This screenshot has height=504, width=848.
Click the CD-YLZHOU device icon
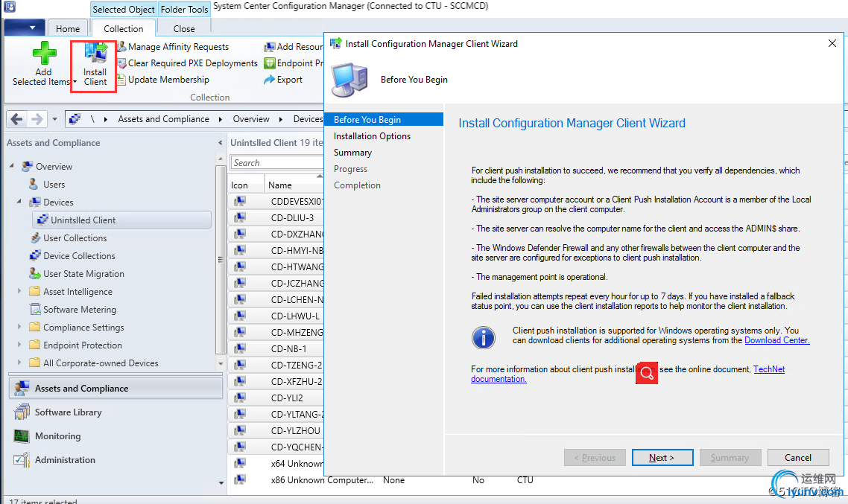pos(240,430)
